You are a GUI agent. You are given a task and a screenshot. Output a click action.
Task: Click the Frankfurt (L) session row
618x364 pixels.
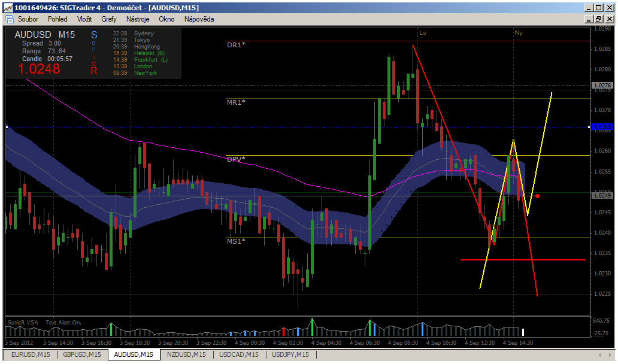click(140, 59)
